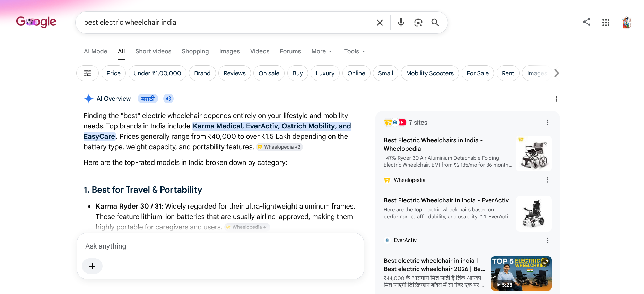Click Best for Travel & Portability heading
The width and height of the screenshot is (644, 294).
tap(143, 190)
